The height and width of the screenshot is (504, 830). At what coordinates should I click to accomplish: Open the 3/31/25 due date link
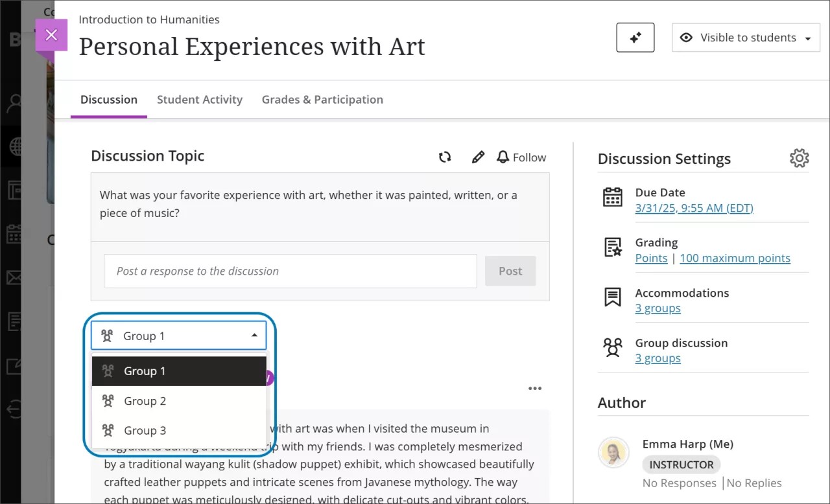(694, 208)
